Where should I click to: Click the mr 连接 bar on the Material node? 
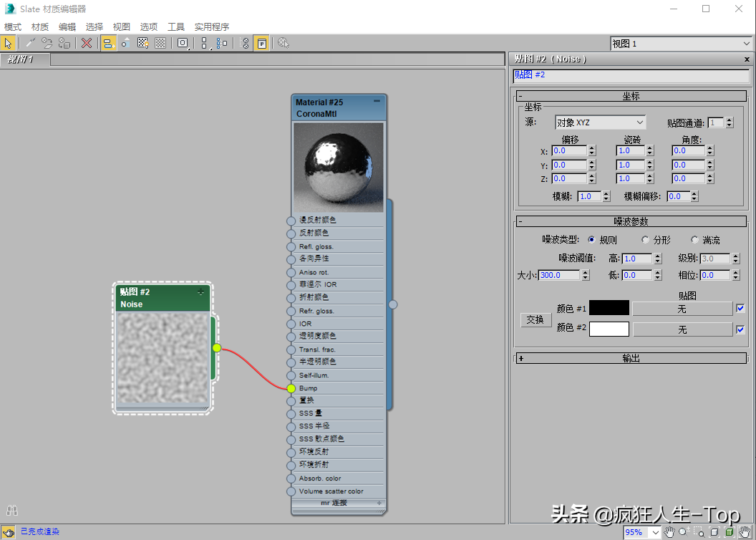[339, 503]
